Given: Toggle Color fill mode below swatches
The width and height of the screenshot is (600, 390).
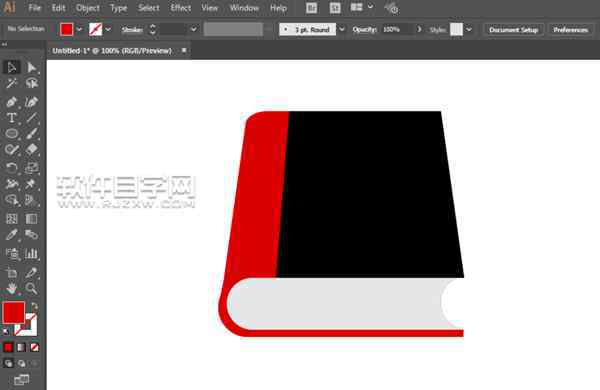Looking at the screenshot, I should click(x=8, y=347).
